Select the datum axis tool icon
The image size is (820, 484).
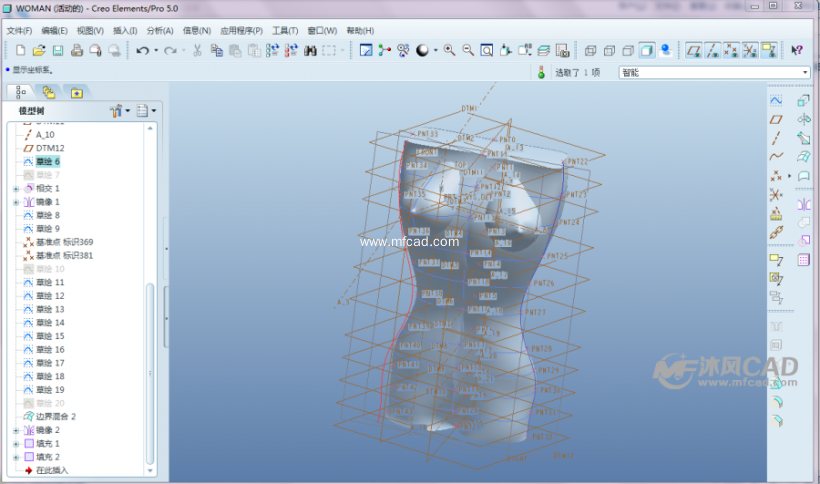click(x=775, y=137)
